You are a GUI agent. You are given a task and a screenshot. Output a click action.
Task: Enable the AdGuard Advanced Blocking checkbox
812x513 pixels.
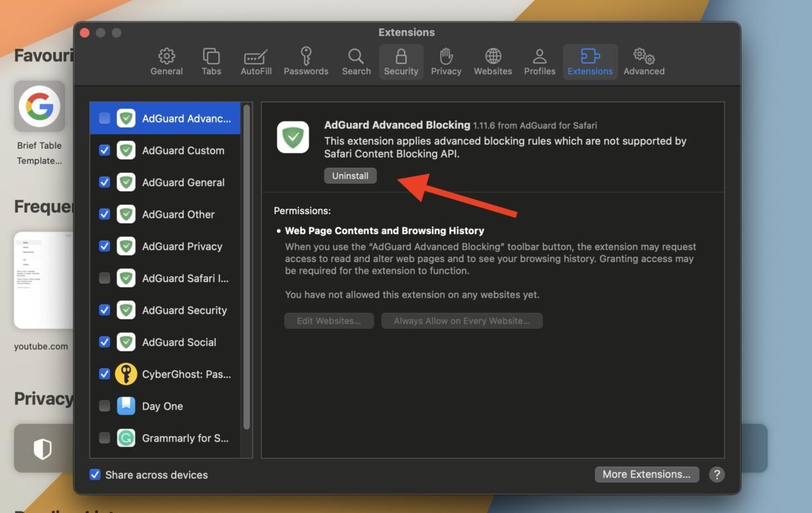click(x=105, y=118)
